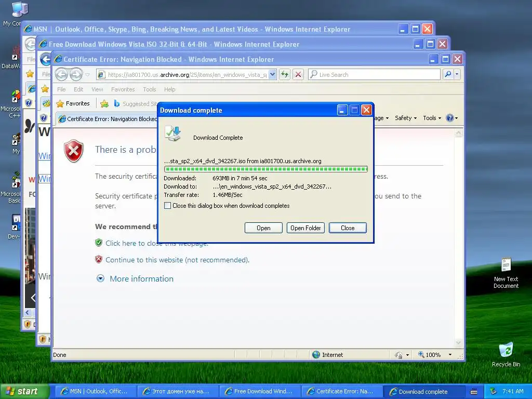Click the Favorites star in Free Download Vista window

45,89
